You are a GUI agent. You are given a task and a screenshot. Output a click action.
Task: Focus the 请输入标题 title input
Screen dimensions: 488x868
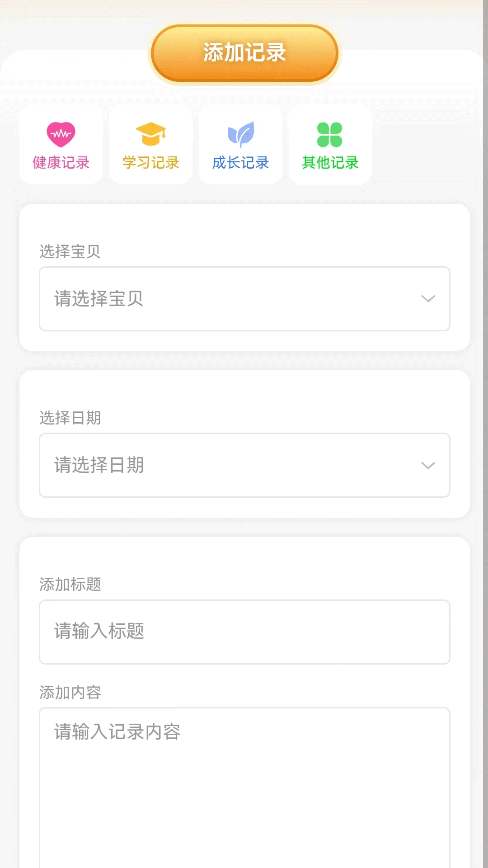coord(244,632)
